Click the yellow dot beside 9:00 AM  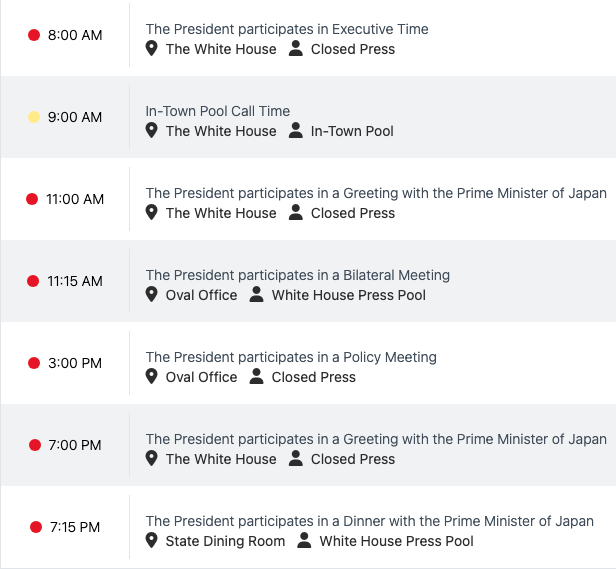[34, 117]
